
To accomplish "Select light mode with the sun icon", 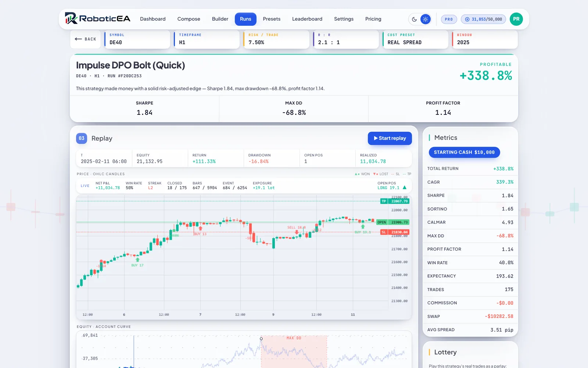I will [426, 19].
